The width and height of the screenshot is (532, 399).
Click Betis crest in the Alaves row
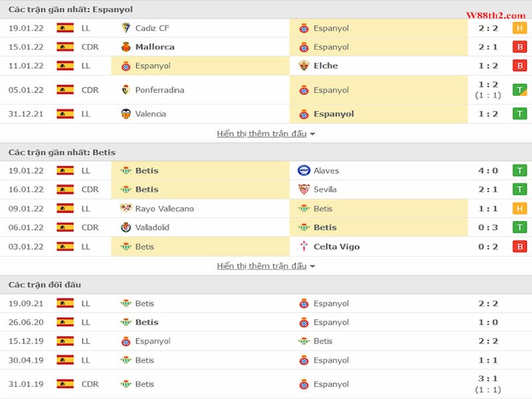point(126,171)
